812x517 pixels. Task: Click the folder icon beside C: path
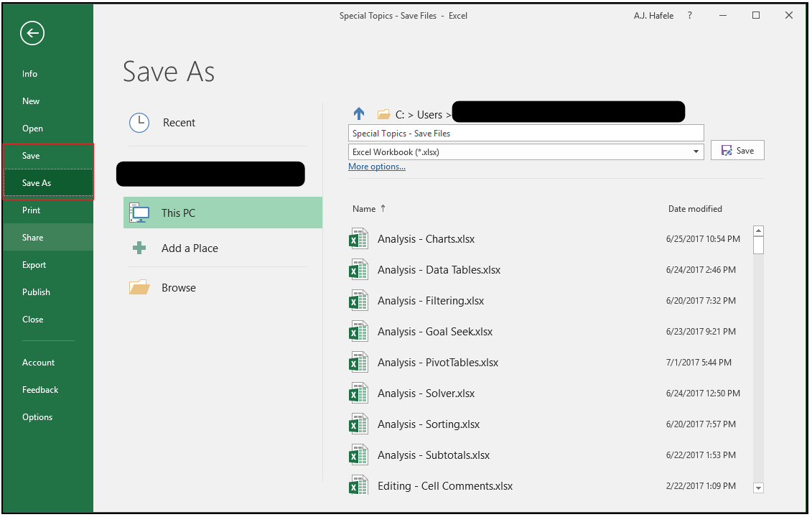383,114
